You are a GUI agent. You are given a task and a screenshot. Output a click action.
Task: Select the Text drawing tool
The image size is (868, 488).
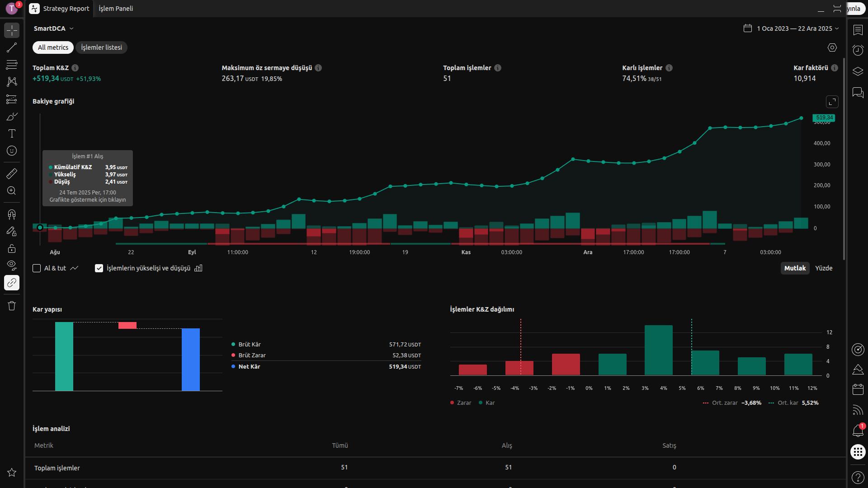pyautogui.click(x=12, y=133)
